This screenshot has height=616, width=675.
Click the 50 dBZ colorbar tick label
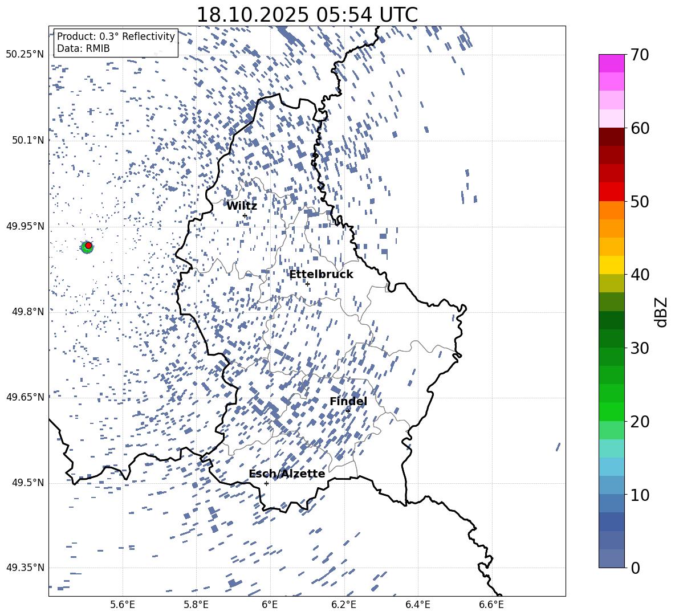point(640,202)
